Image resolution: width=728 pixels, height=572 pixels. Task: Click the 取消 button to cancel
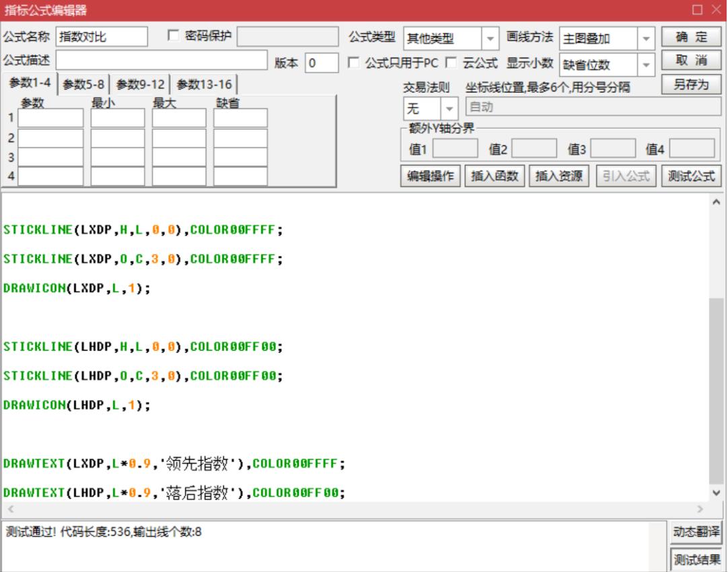pos(690,60)
